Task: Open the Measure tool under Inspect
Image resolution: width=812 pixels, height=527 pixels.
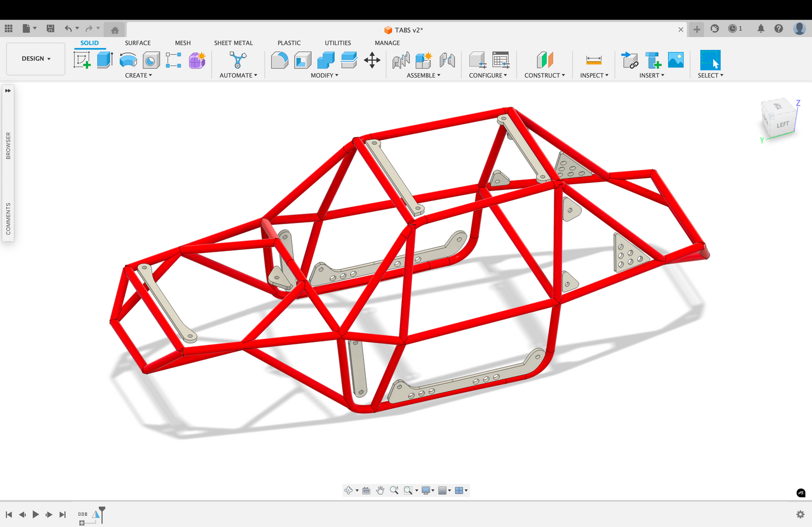Action: [593, 60]
